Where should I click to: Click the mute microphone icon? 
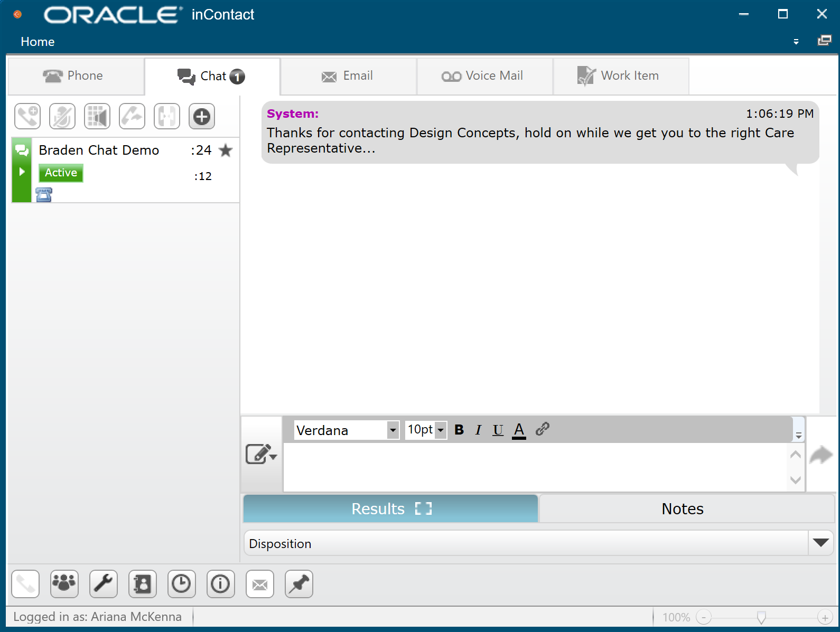click(x=62, y=116)
